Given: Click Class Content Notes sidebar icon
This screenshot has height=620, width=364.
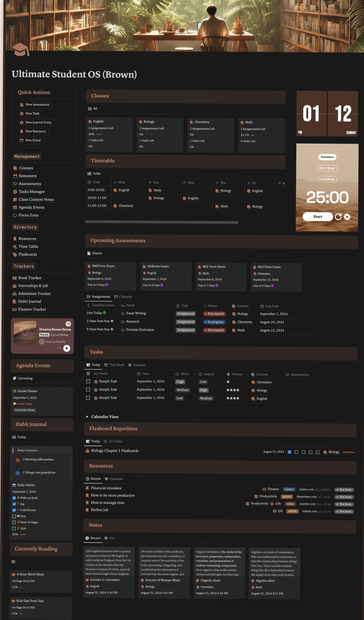Looking at the screenshot, I should [15, 200].
